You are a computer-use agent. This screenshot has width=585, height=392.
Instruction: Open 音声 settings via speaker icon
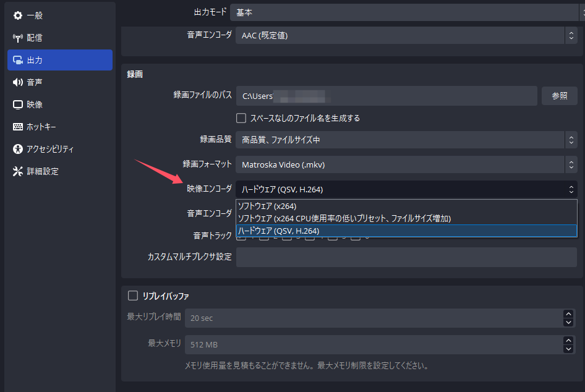(x=18, y=82)
